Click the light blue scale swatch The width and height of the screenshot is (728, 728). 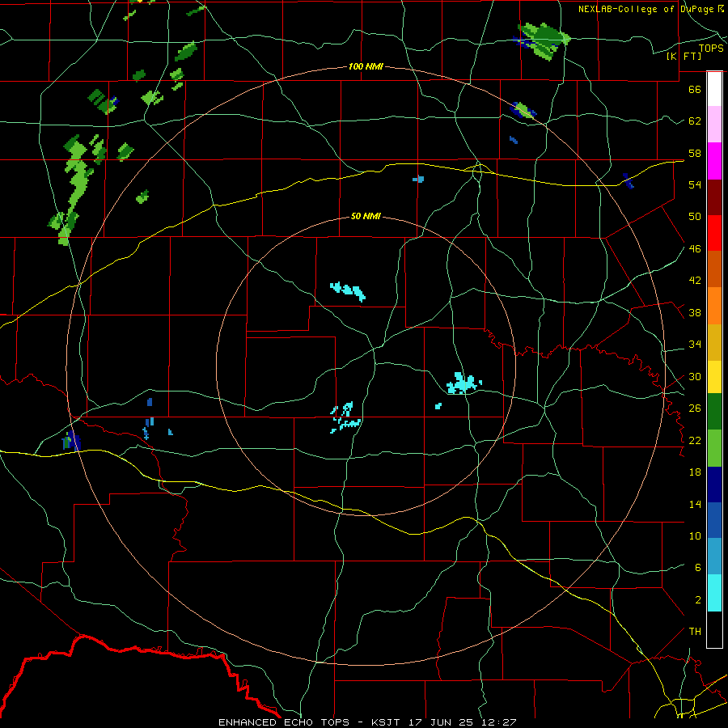714,557
